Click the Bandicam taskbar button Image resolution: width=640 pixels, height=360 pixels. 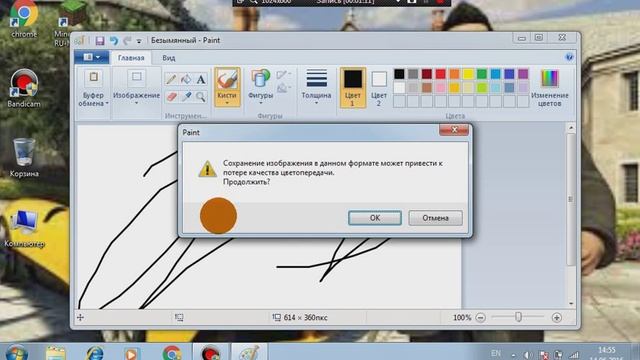[x=211, y=352]
